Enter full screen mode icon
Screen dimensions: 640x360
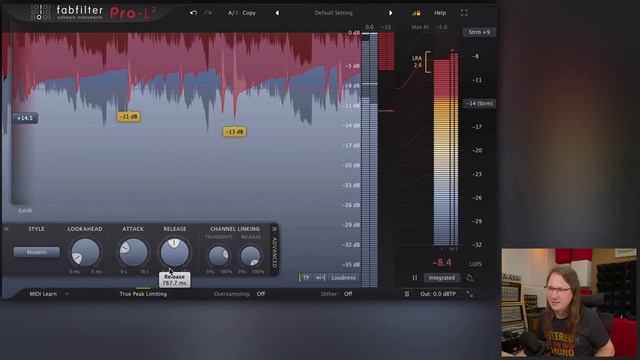(464, 13)
